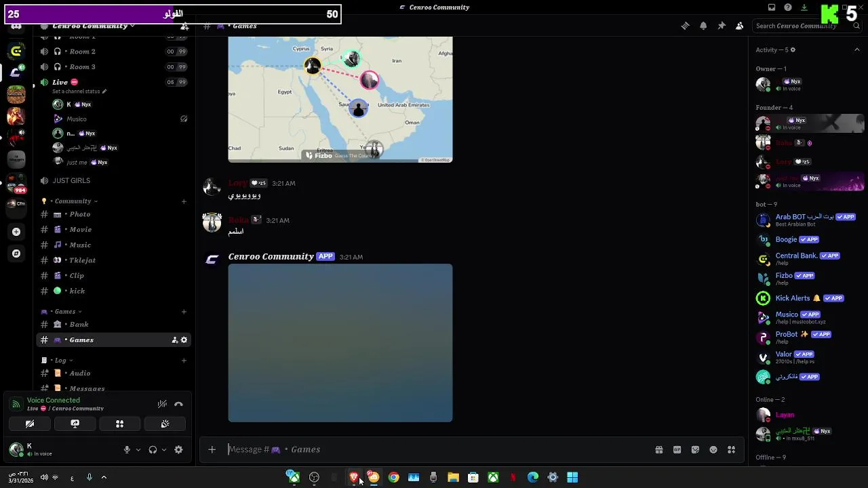Send a gift with the gift icon
This screenshot has width=868, height=488.
(658, 449)
